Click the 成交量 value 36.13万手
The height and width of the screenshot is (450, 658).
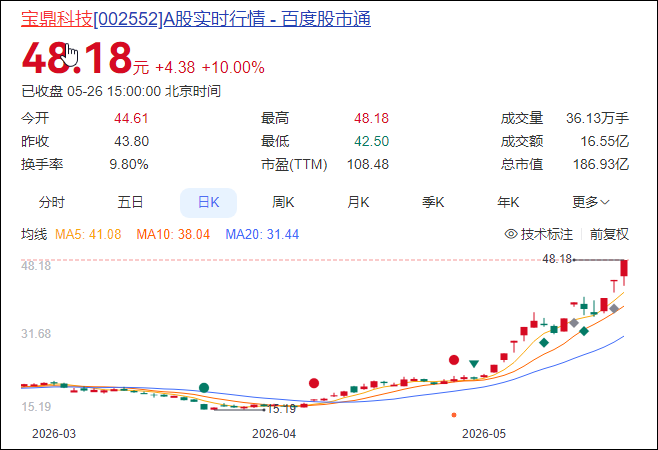(598, 118)
